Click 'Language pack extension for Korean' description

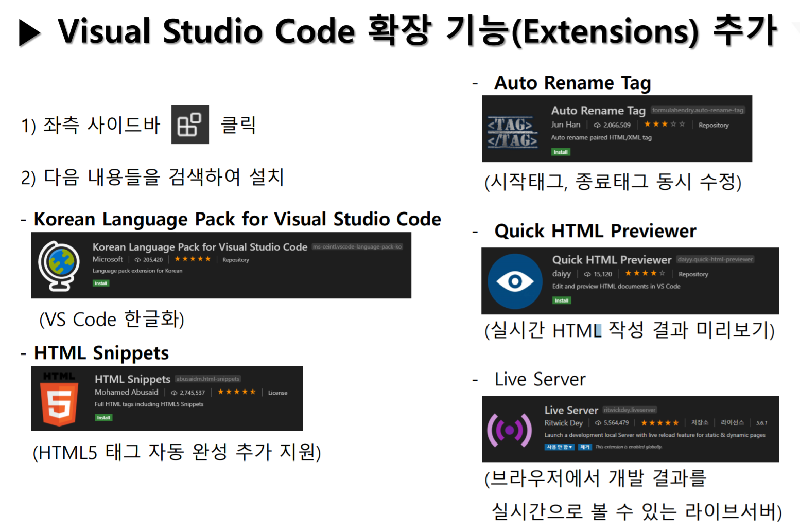(137, 271)
